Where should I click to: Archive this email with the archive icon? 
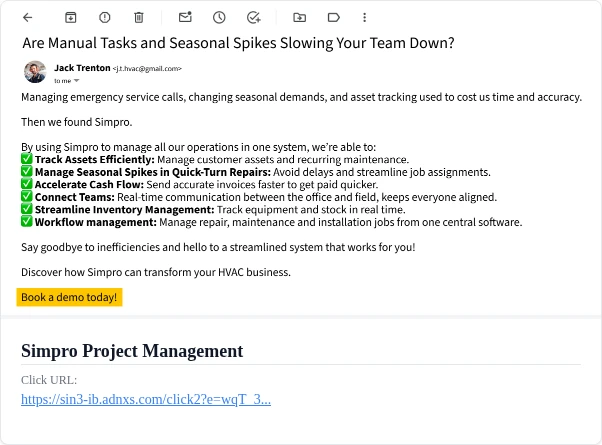click(71, 18)
